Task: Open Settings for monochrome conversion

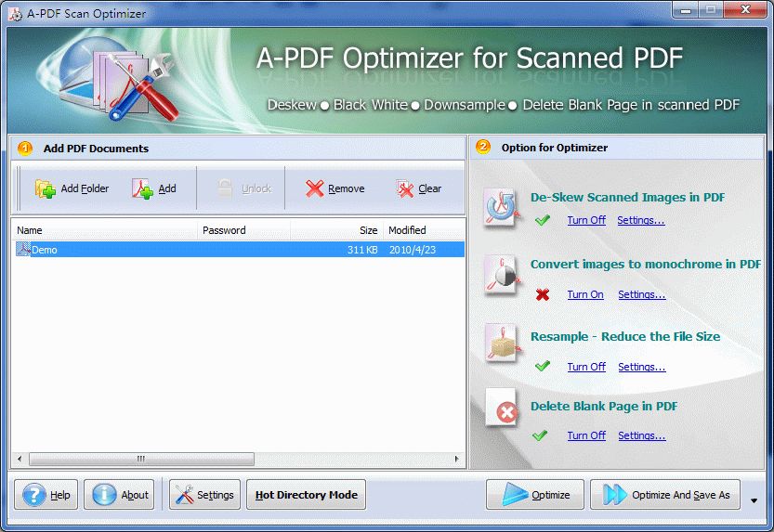Action: 642,294
